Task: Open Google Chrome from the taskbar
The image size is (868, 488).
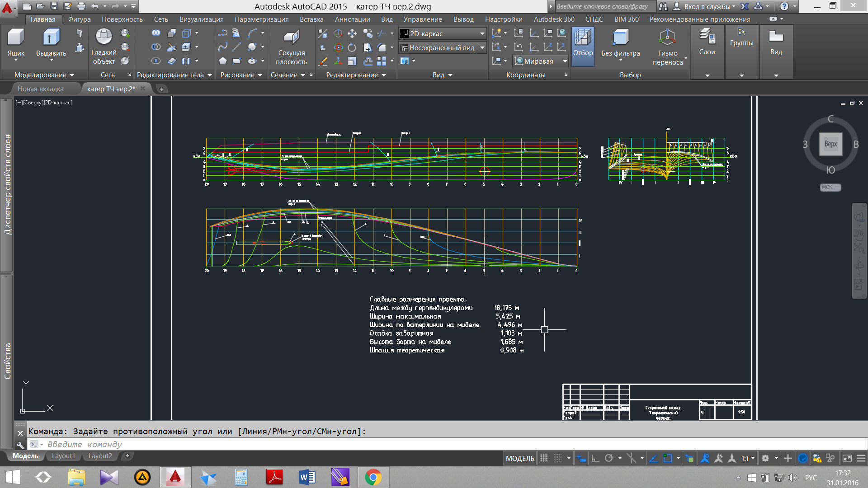Action: pyautogui.click(x=373, y=477)
